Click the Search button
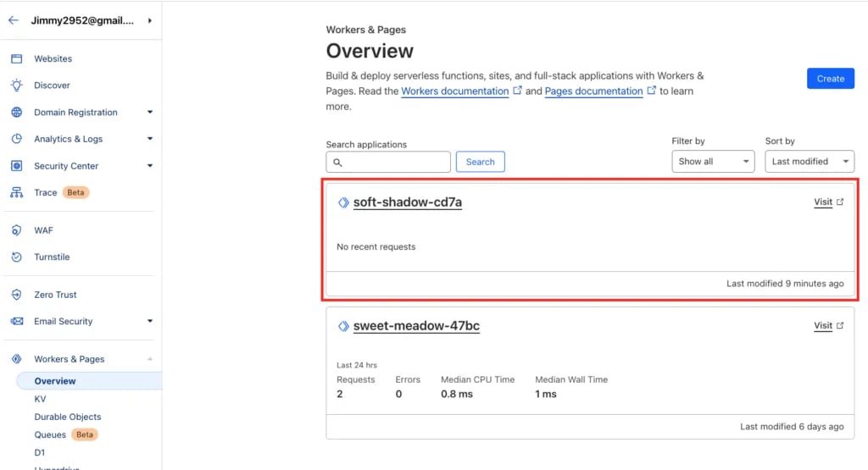 point(480,162)
